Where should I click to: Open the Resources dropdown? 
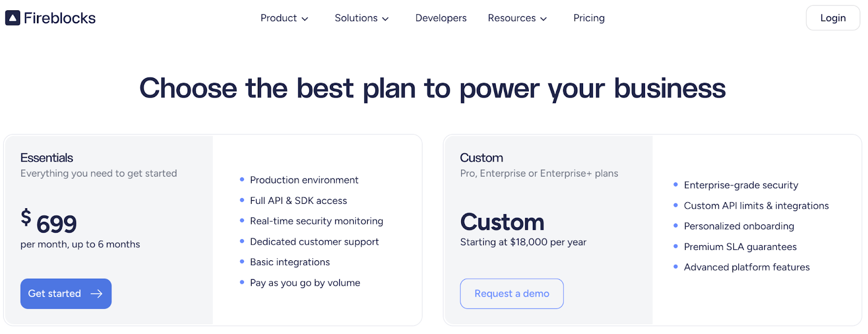(x=517, y=18)
